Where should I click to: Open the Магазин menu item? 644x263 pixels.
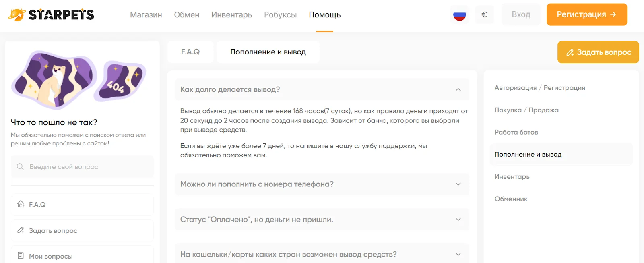[x=146, y=15]
